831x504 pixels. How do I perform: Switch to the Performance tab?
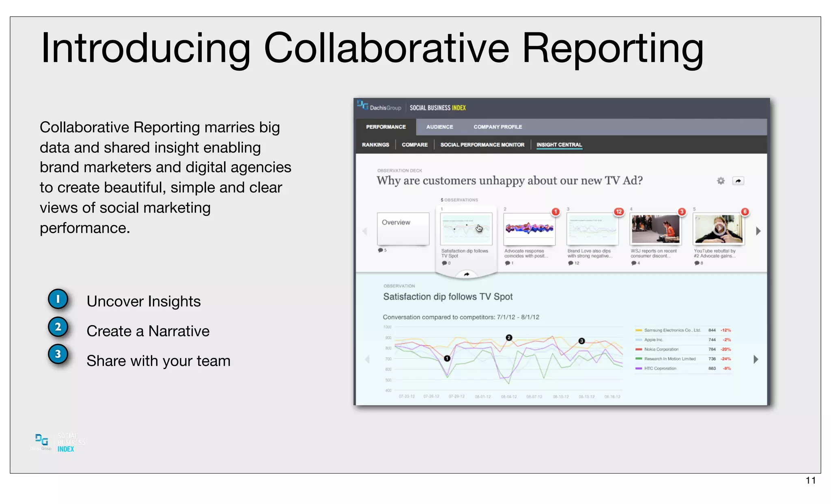tap(386, 127)
